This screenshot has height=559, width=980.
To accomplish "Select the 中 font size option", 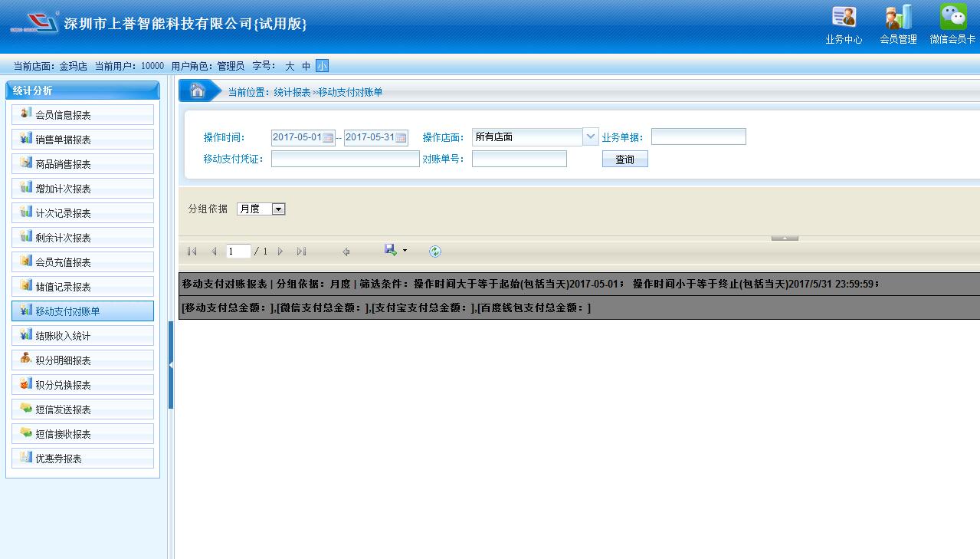I will (x=306, y=67).
